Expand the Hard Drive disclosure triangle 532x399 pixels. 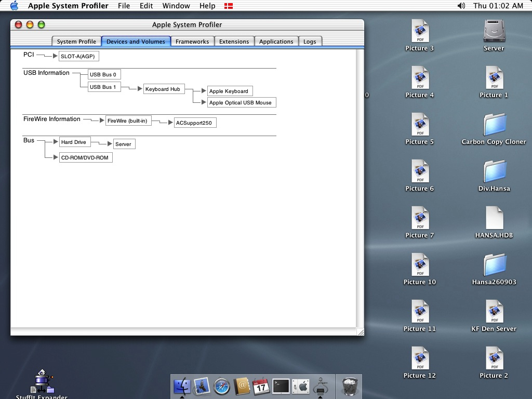pos(56,141)
